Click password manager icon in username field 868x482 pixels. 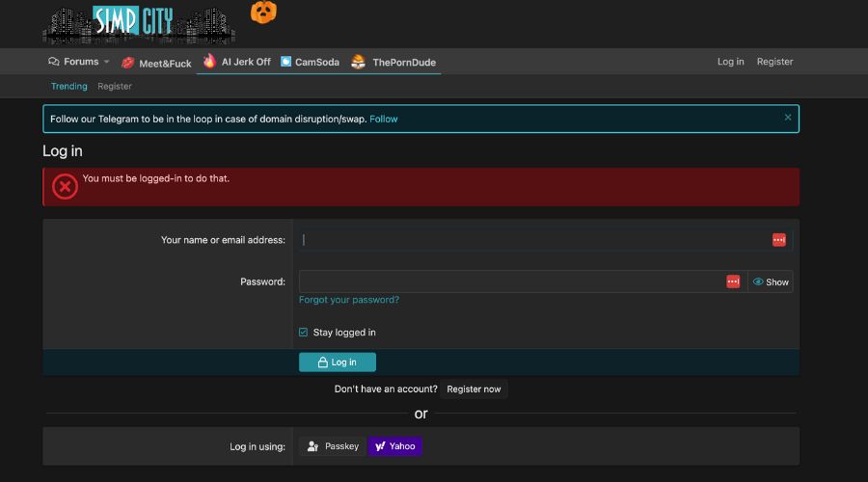778,240
